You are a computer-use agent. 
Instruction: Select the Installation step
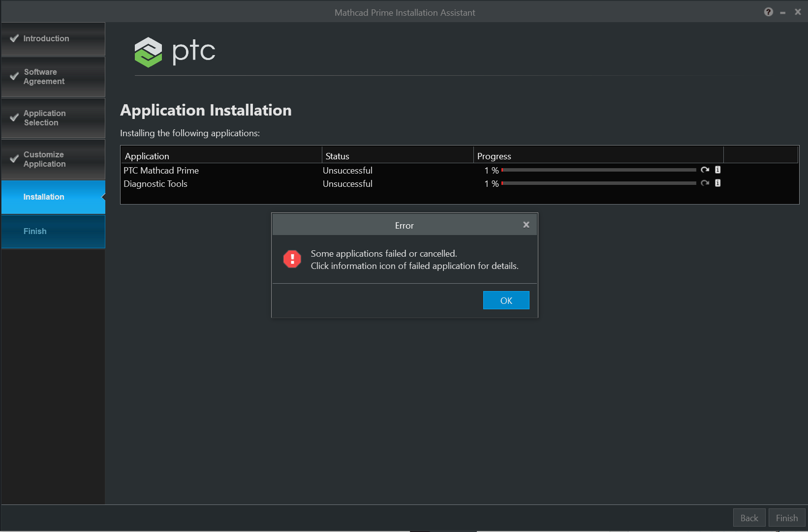(x=44, y=197)
